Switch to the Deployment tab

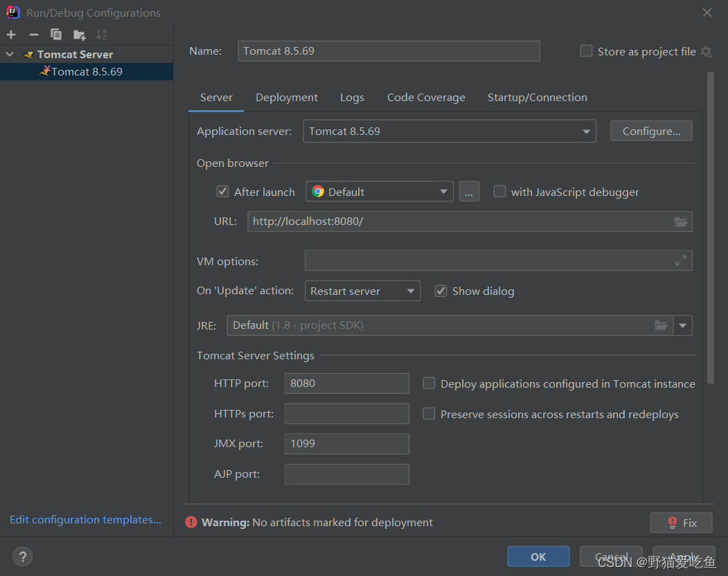(x=287, y=98)
